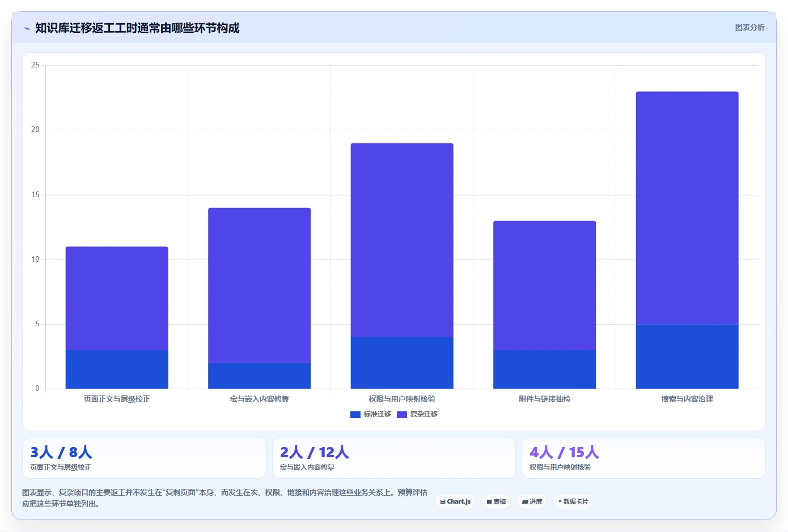Open the 2人 / 12人 stat card
Image resolution: width=788 pixels, height=532 pixels.
click(x=394, y=458)
